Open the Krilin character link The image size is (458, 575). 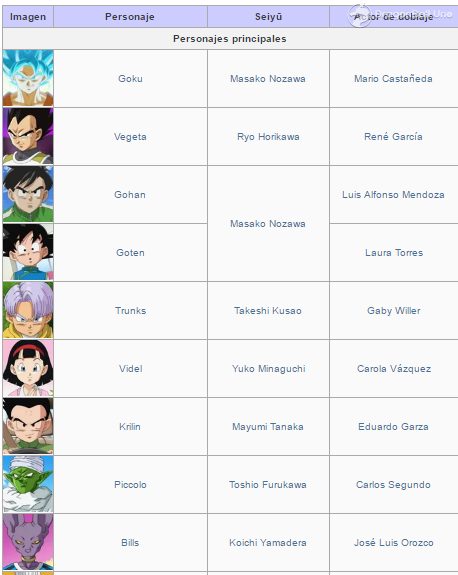(x=130, y=426)
